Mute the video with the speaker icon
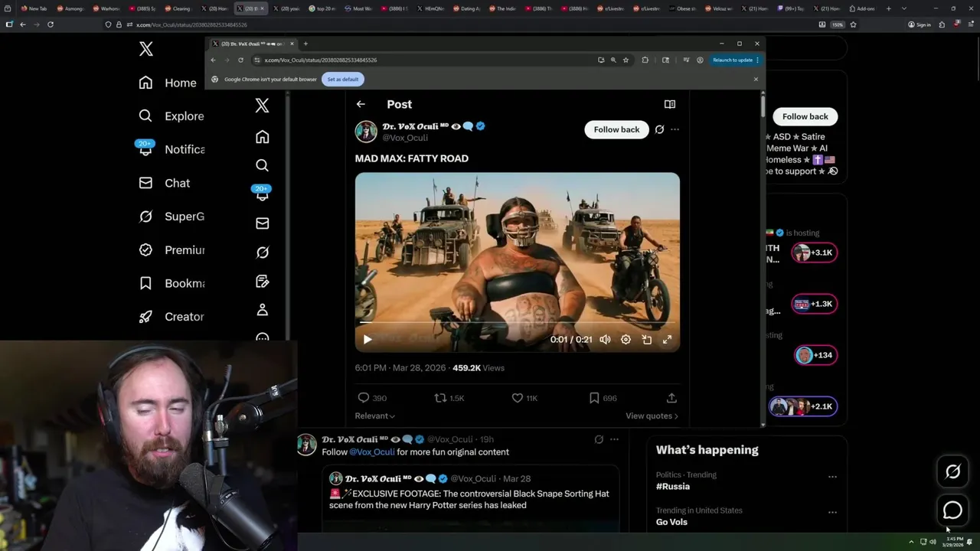980x551 pixels. click(605, 340)
